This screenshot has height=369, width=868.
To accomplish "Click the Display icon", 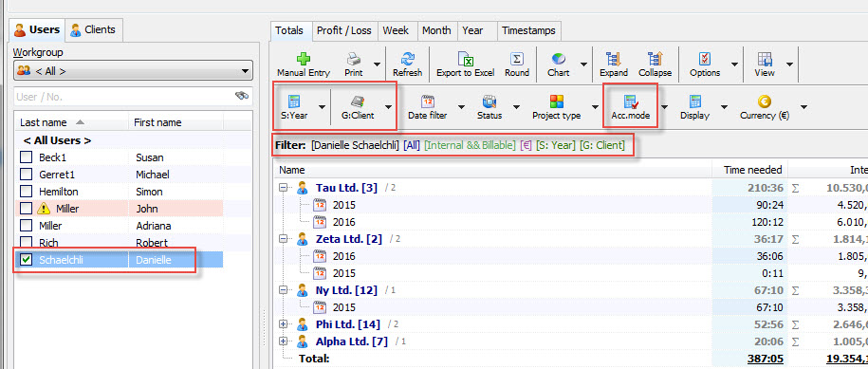I will point(694,101).
